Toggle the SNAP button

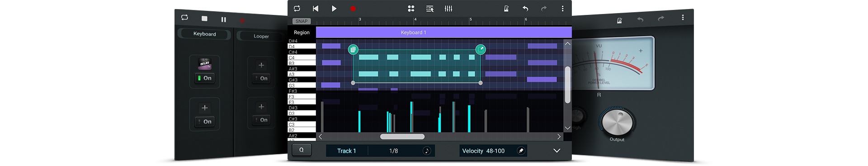coord(302,21)
